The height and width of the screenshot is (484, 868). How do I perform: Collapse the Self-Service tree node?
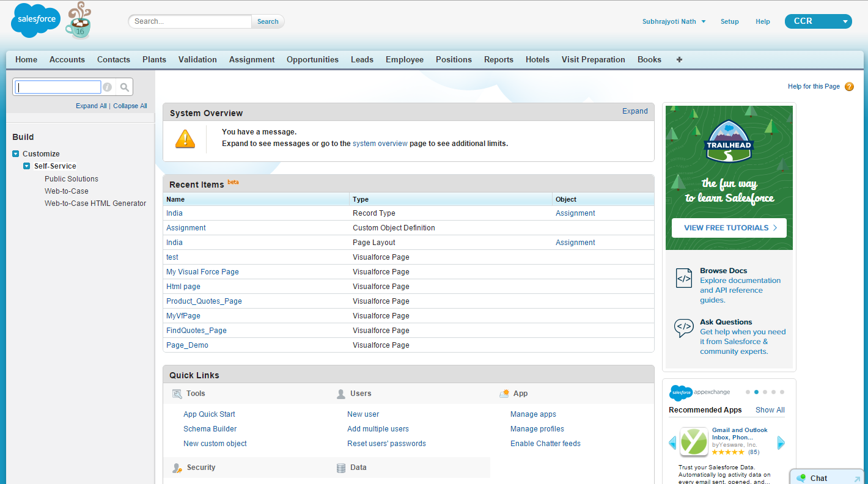tap(27, 166)
